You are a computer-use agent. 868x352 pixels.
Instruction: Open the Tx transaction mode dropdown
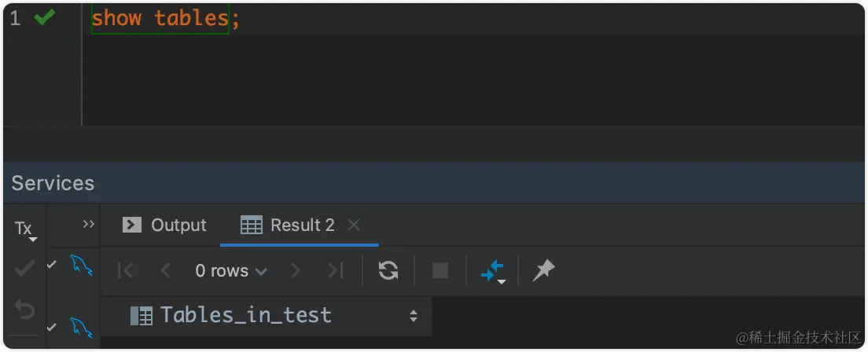25,230
